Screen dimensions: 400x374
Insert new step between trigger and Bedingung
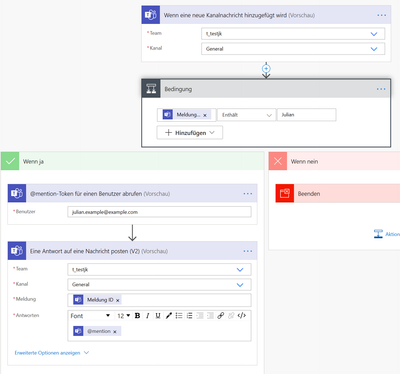coord(266,69)
